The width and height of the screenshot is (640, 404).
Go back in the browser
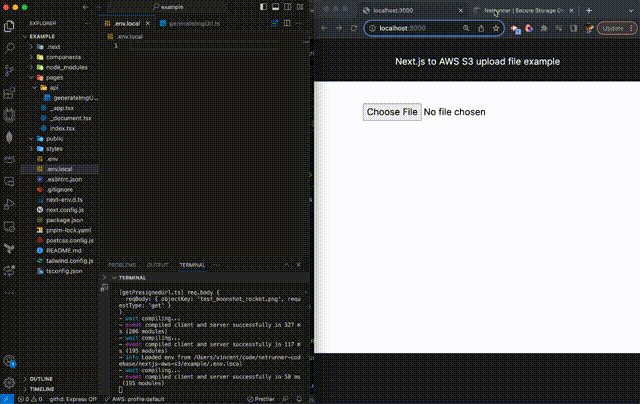tap(324, 28)
